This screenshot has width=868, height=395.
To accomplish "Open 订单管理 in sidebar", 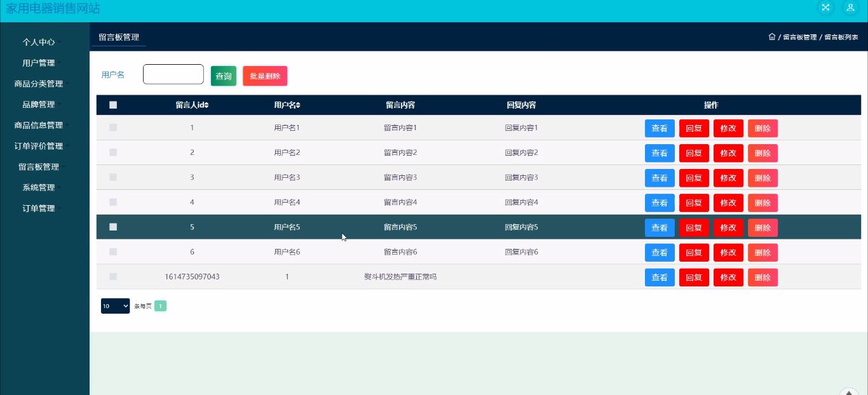I will coord(39,208).
